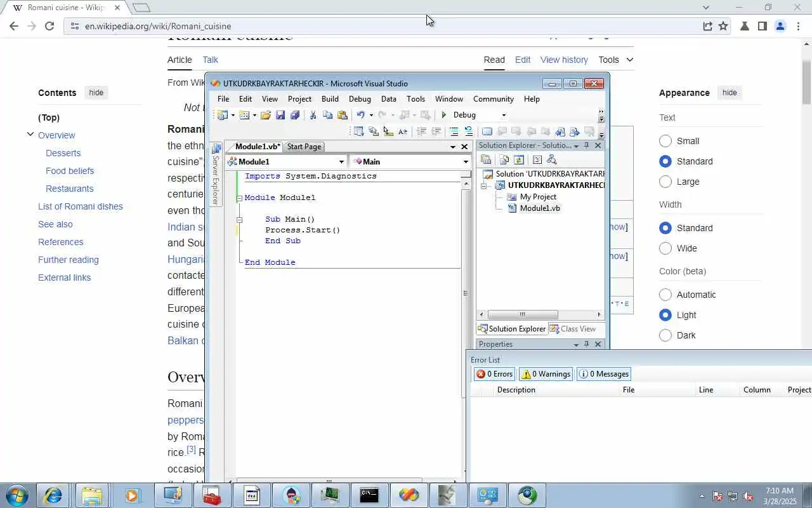
Task: Open the Community menu
Action: coord(494,99)
